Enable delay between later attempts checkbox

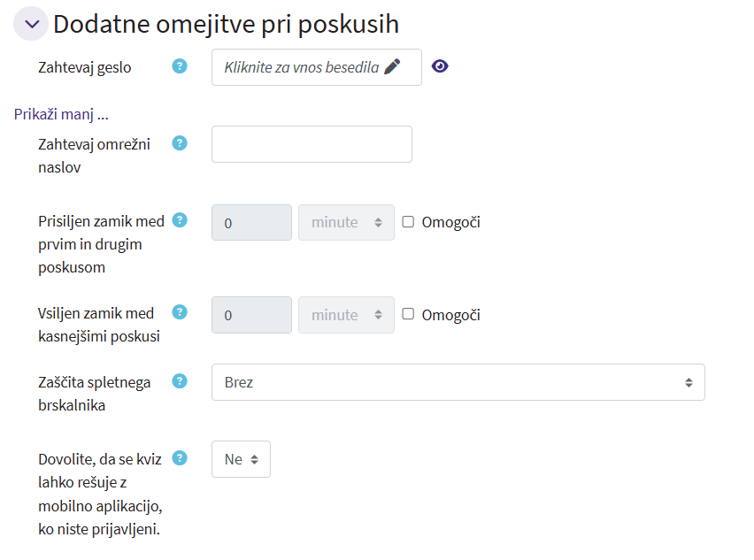click(x=408, y=314)
